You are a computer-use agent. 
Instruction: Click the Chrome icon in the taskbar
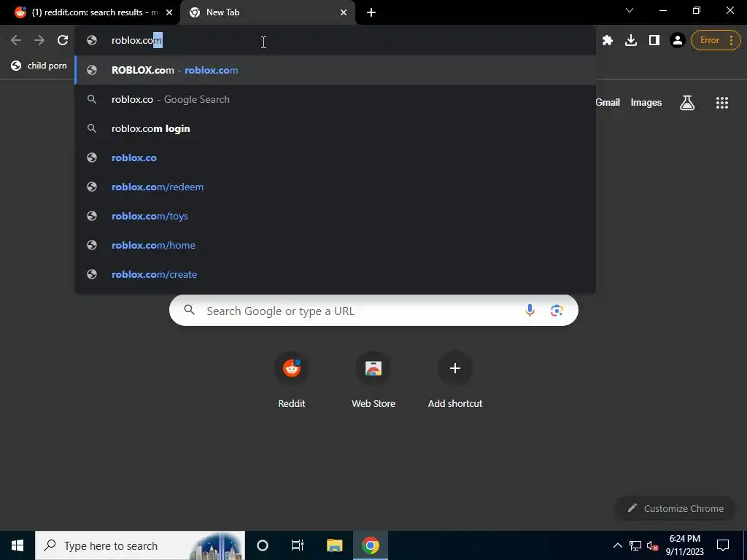click(x=370, y=545)
